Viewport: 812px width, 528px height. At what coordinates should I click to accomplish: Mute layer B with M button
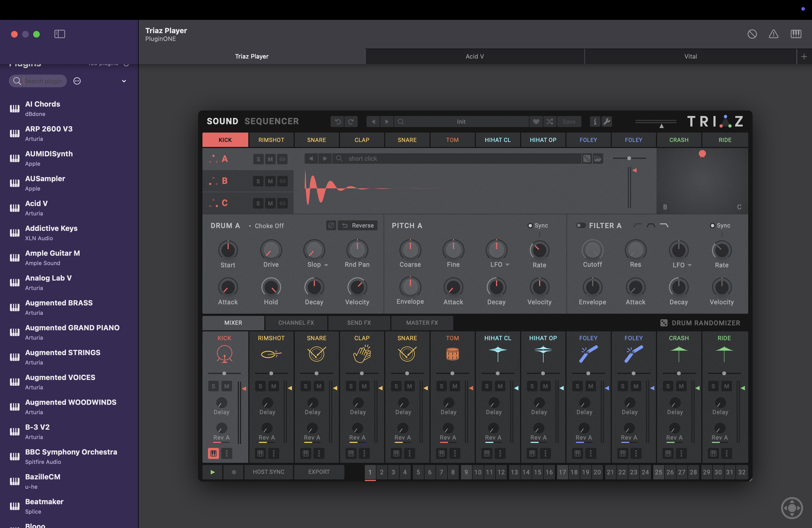point(270,181)
